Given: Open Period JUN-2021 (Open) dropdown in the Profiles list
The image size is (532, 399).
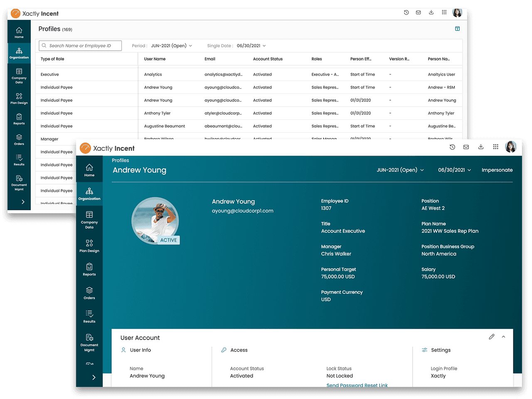Looking at the screenshot, I should click(x=172, y=46).
